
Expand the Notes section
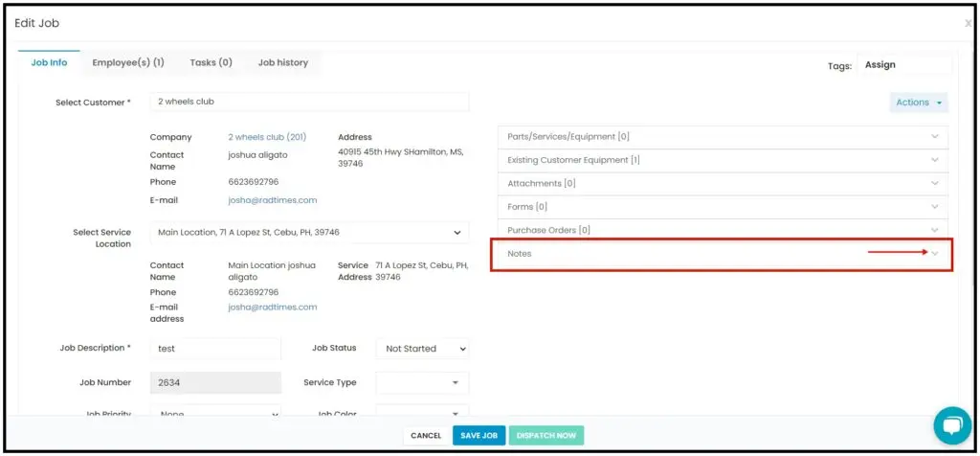pos(723,254)
